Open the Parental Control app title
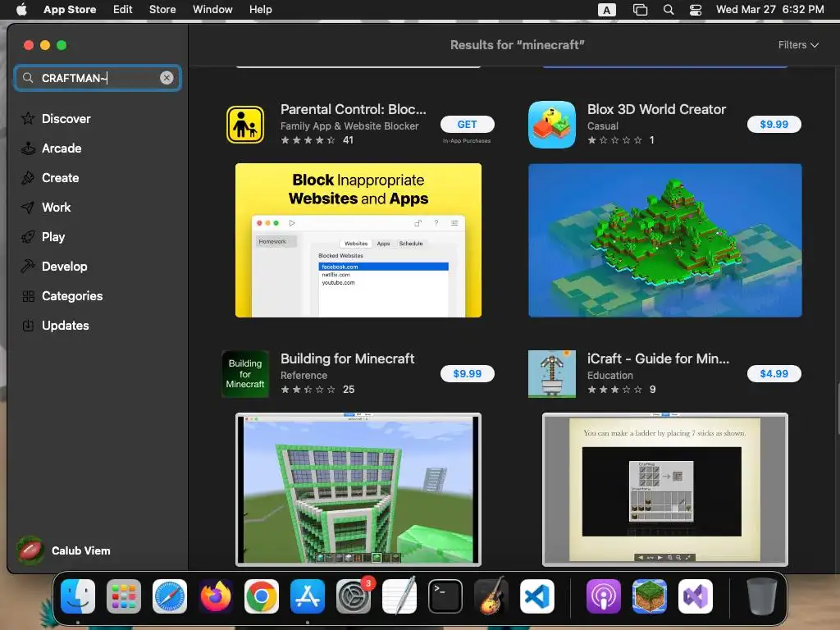 click(x=354, y=109)
